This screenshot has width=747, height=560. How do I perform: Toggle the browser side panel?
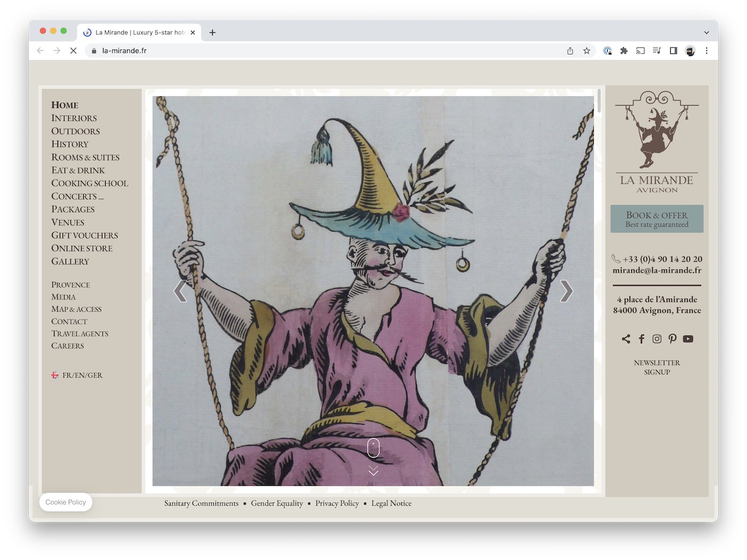click(x=673, y=51)
